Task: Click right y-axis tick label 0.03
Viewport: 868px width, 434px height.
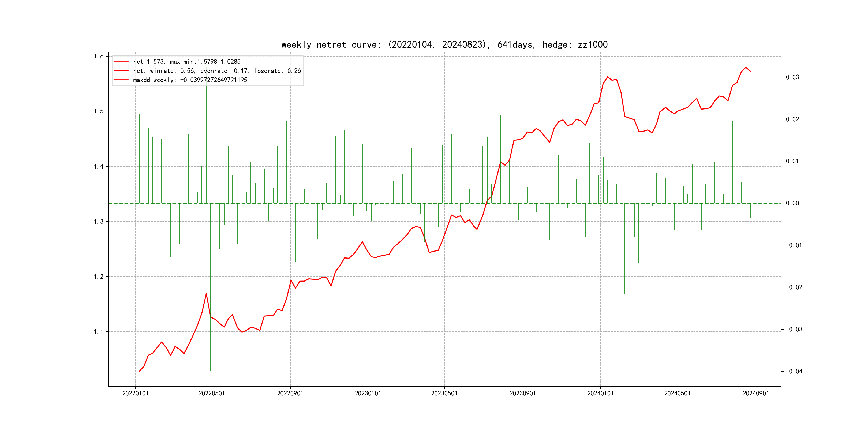Action: 792,77
